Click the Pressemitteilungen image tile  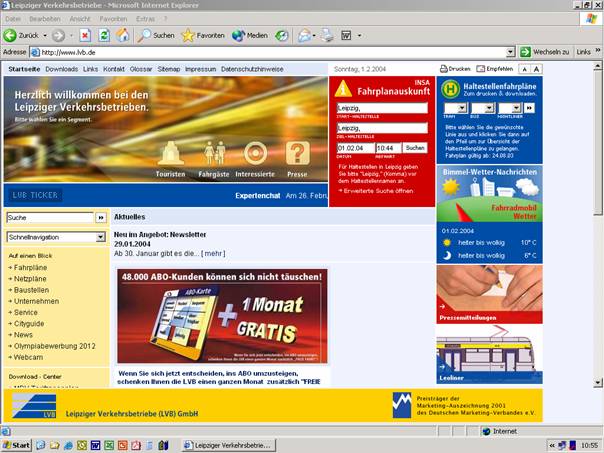click(489, 294)
